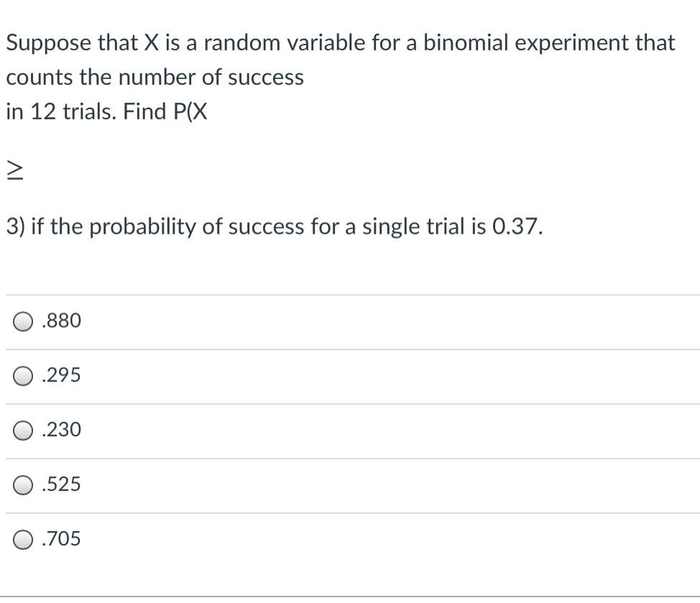
Task: Click the "3)" at the line start
Action: (x=16, y=227)
